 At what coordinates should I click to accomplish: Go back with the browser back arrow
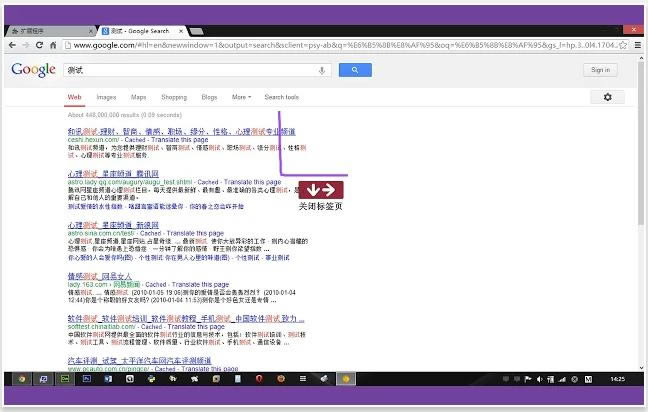(12, 45)
